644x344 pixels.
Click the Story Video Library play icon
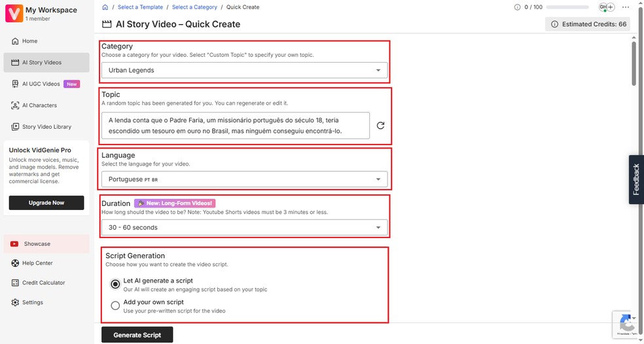[15, 126]
